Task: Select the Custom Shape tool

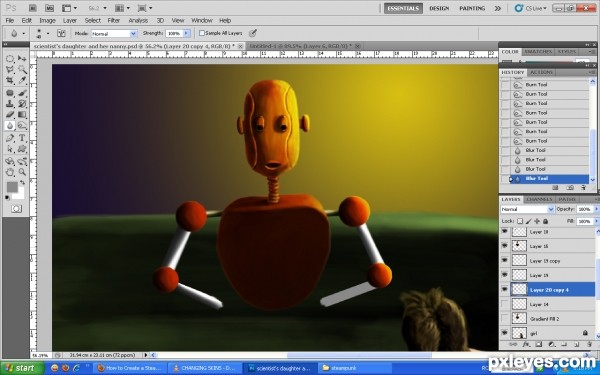Action: pos(22,149)
